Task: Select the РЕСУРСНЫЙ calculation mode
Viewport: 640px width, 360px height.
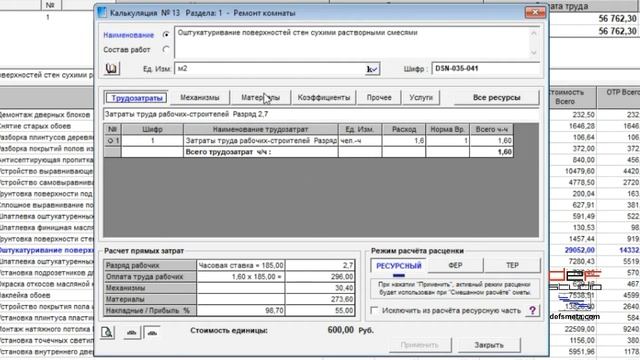Action: [398, 266]
